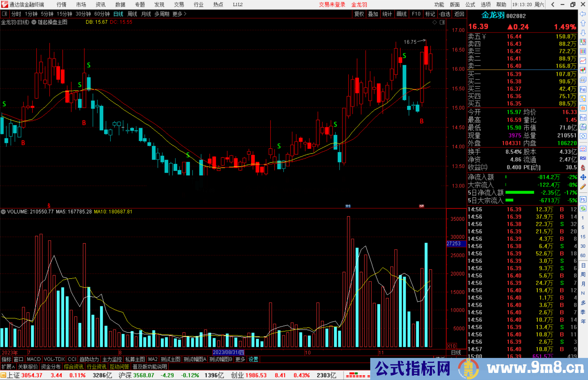This screenshot has height=380, width=588.
Task: Switch to 15-minute period in sidebar
Action: pyautogui.click(x=583, y=237)
